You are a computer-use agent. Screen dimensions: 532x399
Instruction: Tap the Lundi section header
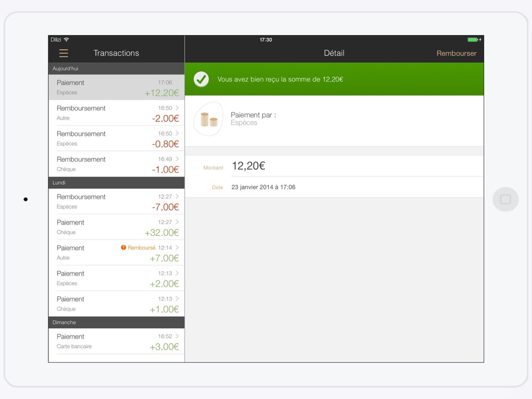tap(117, 182)
